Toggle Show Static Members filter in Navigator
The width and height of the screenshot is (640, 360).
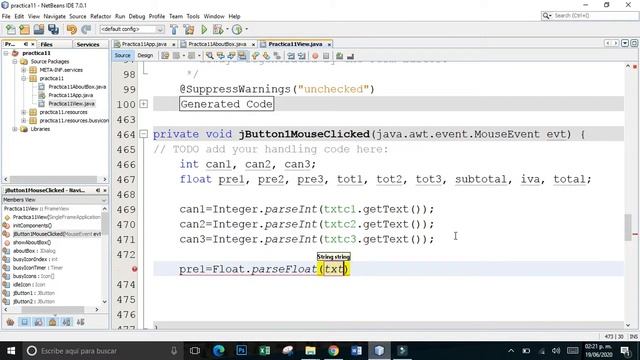38,322
